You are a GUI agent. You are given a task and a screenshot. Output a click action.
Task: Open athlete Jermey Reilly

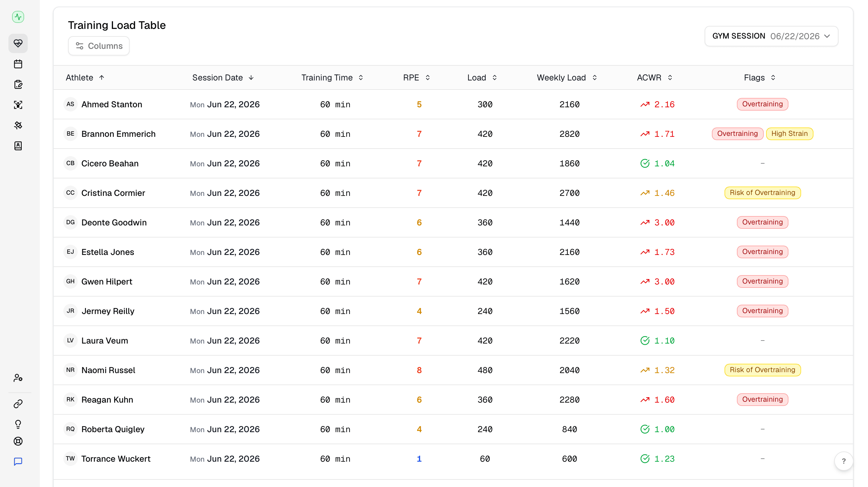108,311
